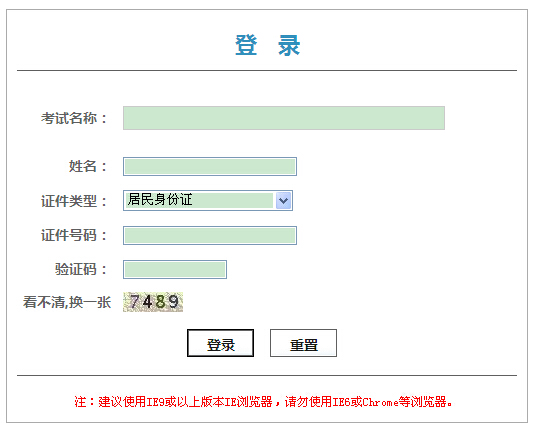Submit the form with 登录 button

pyautogui.click(x=220, y=343)
